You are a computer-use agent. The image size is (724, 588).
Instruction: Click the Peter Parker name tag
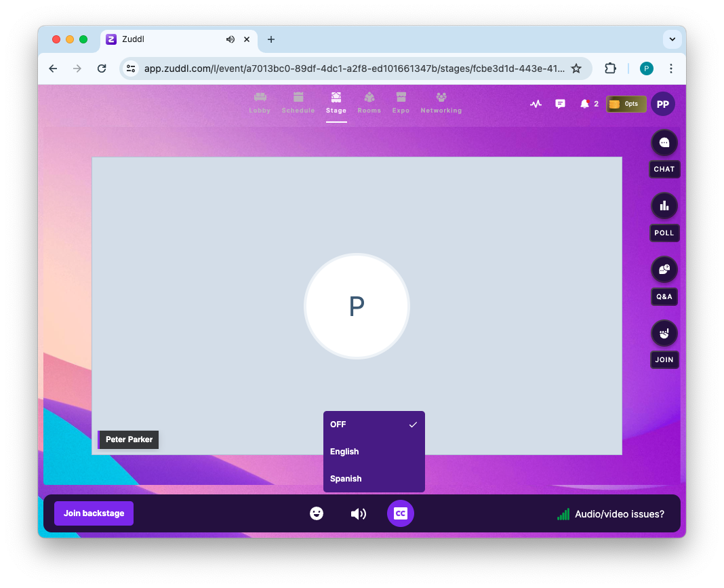(x=128, y=439)
